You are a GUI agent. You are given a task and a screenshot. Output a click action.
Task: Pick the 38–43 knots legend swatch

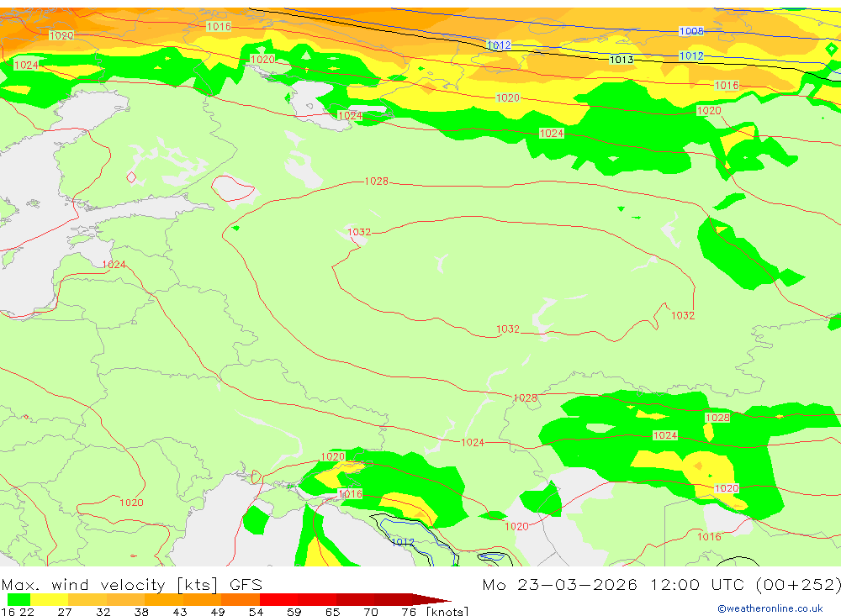(164, 599)
